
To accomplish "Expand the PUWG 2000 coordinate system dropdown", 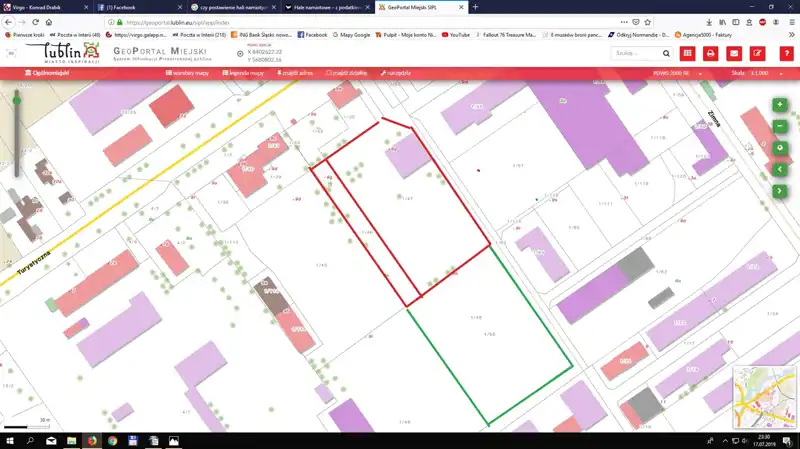I will [700, 73].
